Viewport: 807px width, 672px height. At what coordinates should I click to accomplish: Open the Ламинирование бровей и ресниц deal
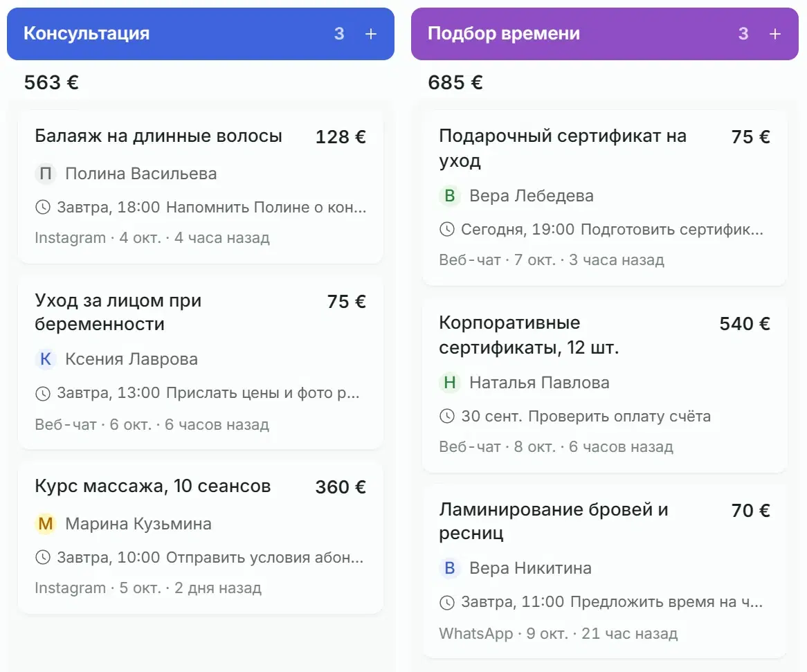click(x=554, y=520)
